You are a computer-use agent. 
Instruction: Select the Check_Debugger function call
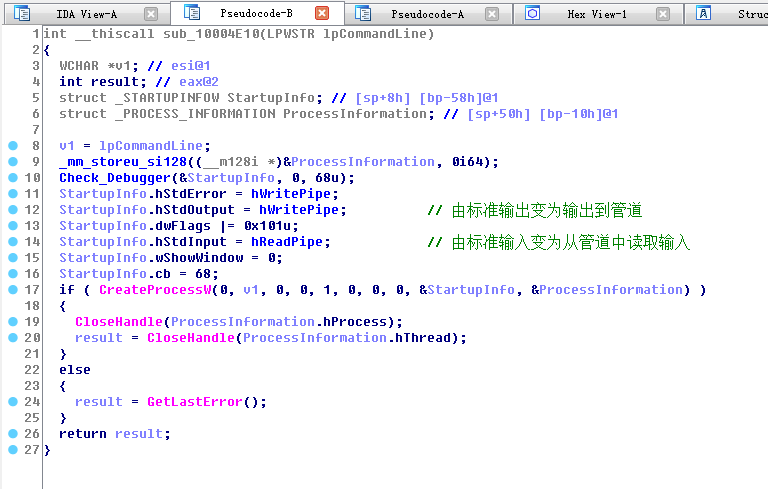[115, 178]
